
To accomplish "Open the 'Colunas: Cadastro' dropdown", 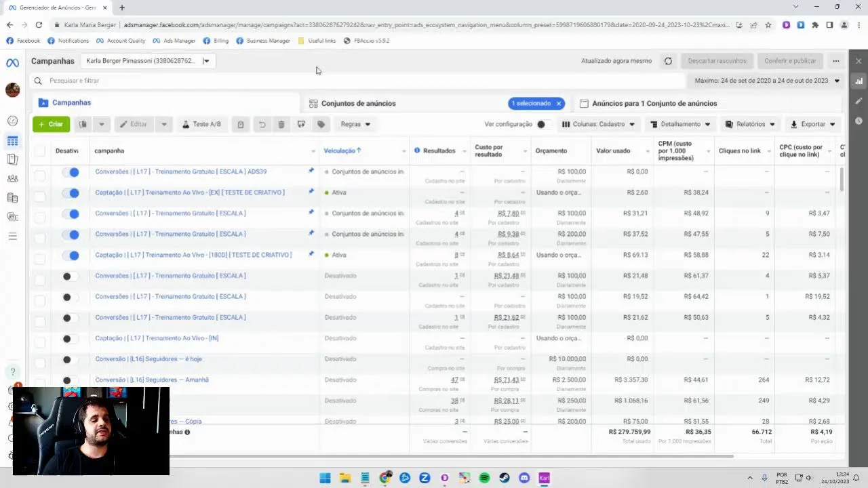I will [599, 125].
